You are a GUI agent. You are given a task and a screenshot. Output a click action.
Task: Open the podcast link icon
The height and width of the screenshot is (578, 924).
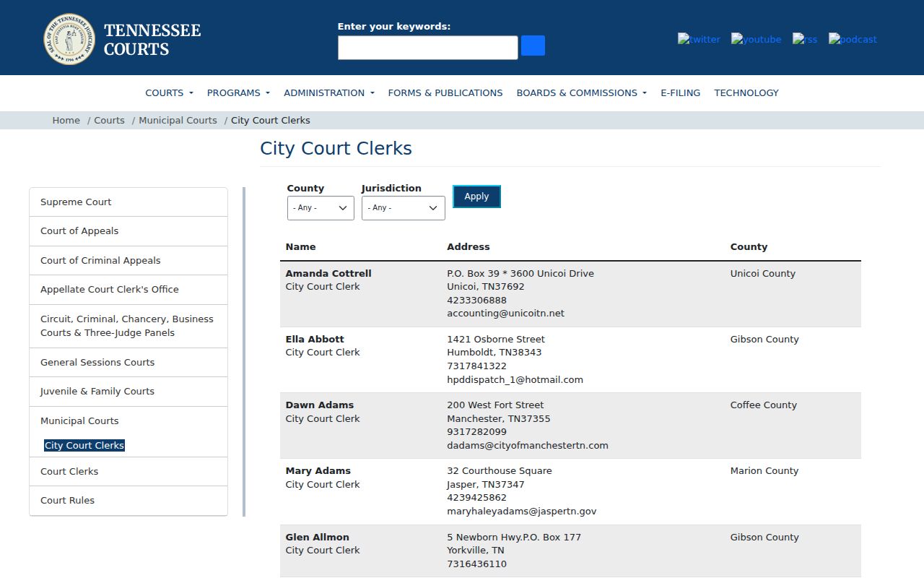pos(853,39)
